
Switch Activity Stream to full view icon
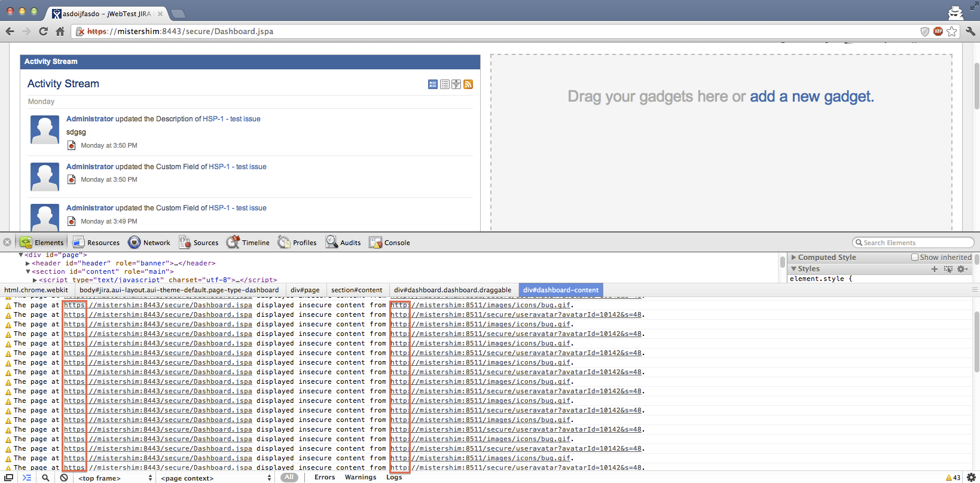coord(433,84)
